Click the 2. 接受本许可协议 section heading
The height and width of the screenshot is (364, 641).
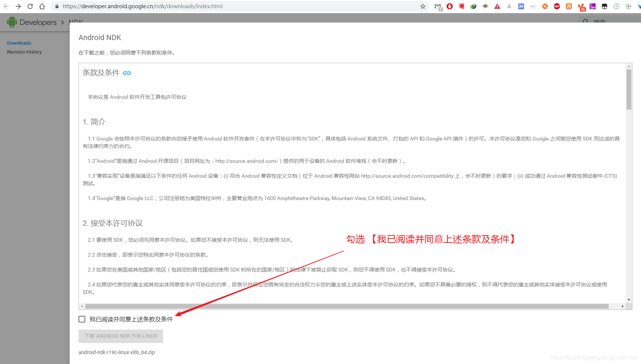113,223
